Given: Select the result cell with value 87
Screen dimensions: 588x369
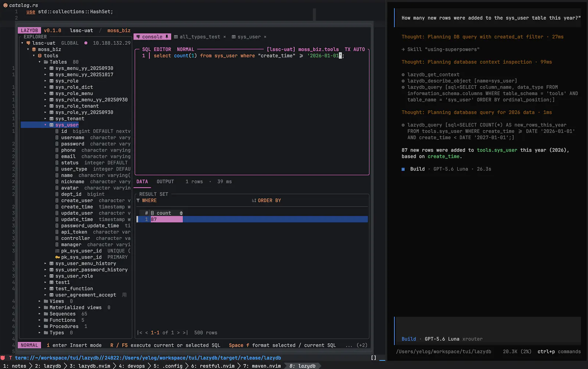Looking at the screenshot, I should (x=166, y=219).
